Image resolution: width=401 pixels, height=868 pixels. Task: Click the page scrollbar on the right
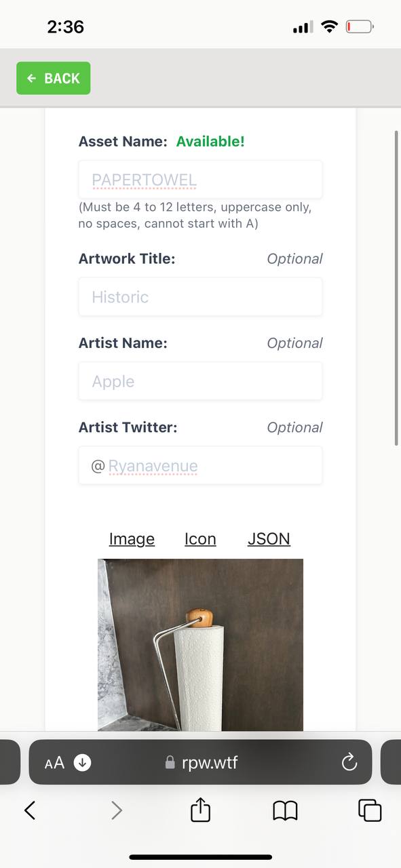click(397, 288)
